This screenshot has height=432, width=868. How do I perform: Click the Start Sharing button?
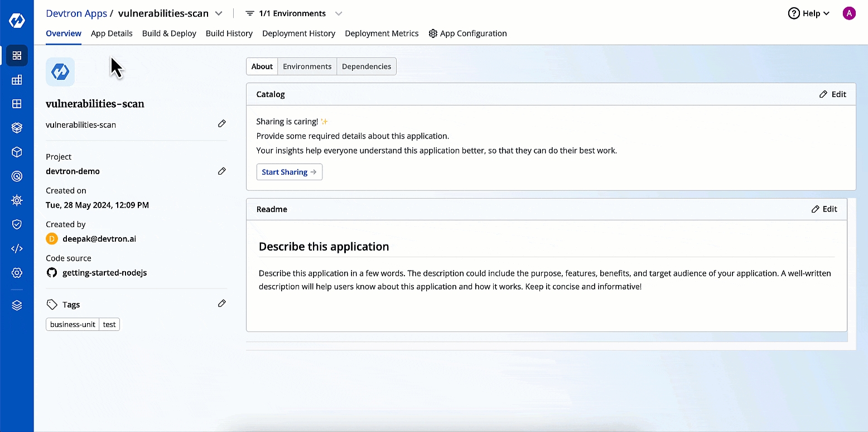[289, 172]
